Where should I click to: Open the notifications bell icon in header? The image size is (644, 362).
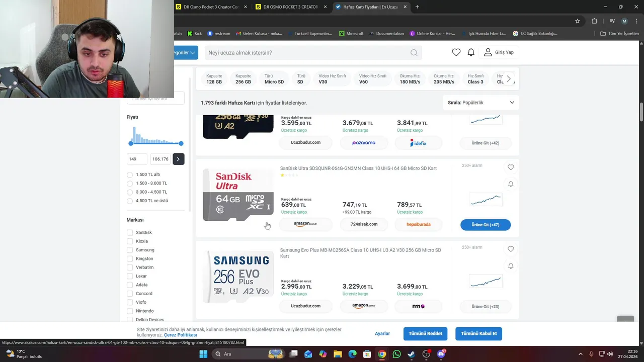coord(471,52)
